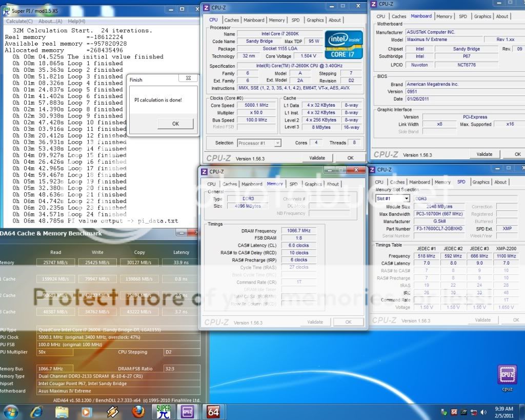This screenshot has height=420, width=525.
Task: Open the taskbar clock showing 9:39 AM
Action: [x=504, y=412]
